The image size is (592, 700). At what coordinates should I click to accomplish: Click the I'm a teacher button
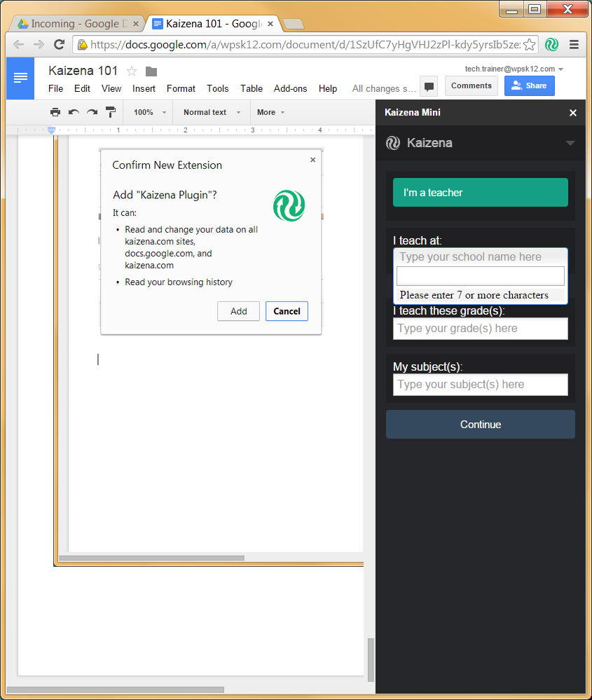(x=481, y=193)
